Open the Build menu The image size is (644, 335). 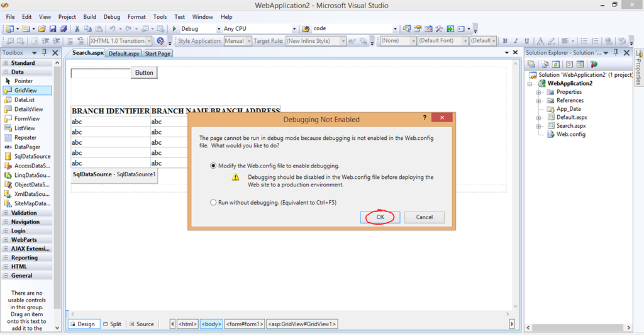pos(89,17)
